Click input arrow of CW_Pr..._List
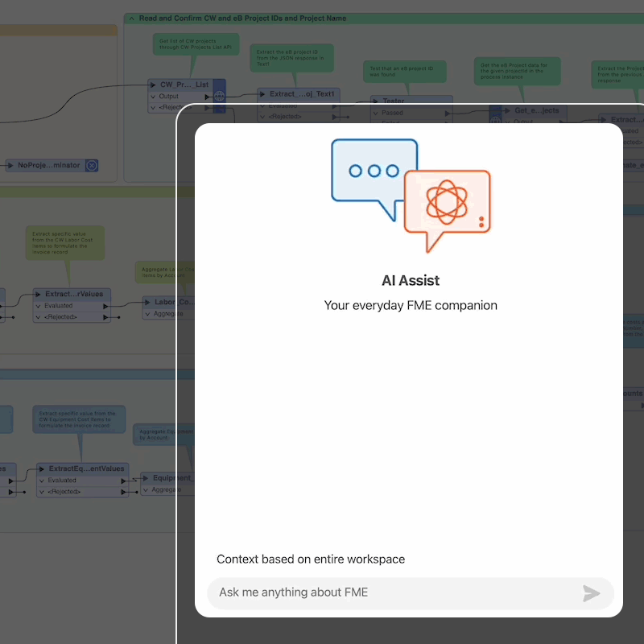 [153, 85]
